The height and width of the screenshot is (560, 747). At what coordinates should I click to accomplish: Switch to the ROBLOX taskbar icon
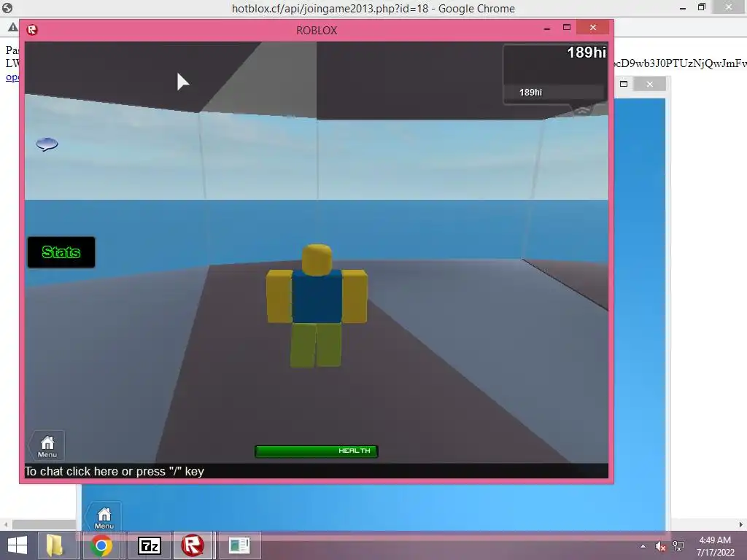[193, 545]
